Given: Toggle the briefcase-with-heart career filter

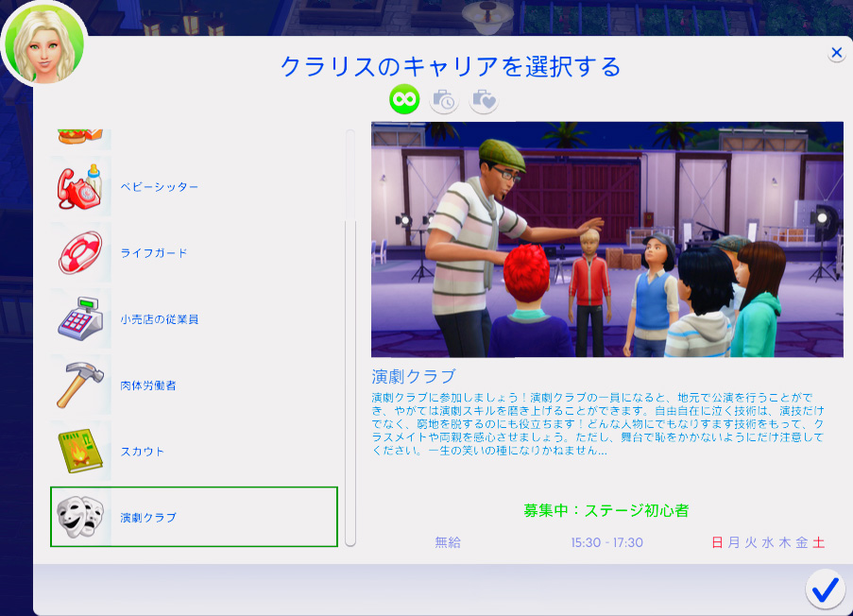Looking at the screenshot, I should tap(484, 99).
